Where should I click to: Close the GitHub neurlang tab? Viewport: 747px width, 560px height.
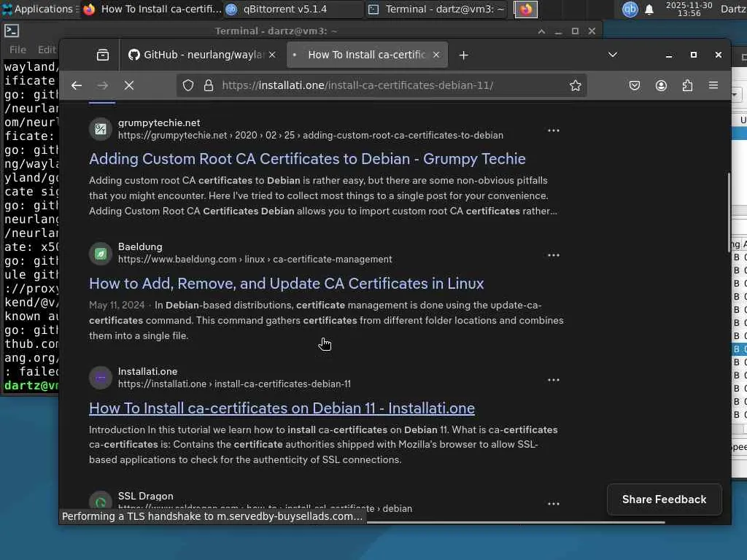pos(272,55)
